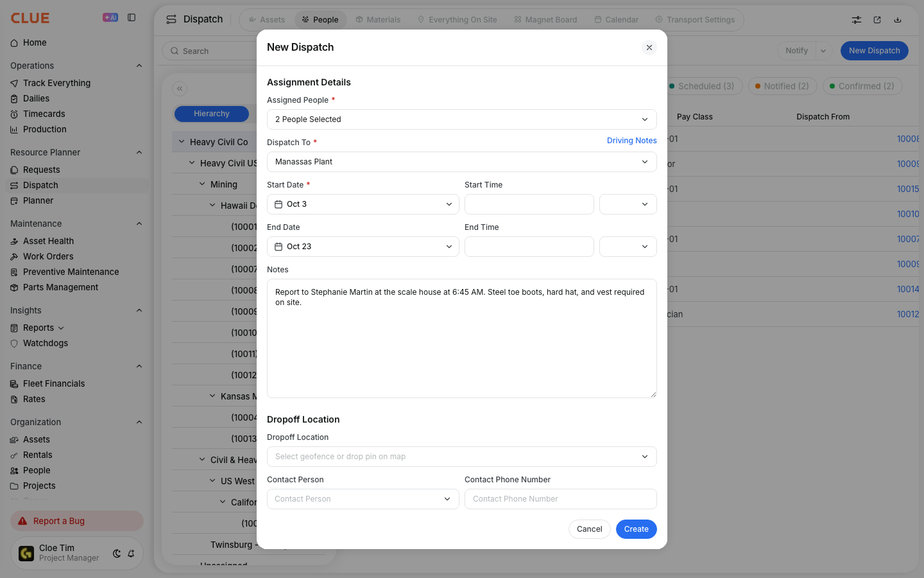Toggle dark mode with the moon icon
924x578 pixels.
point(117,554)
